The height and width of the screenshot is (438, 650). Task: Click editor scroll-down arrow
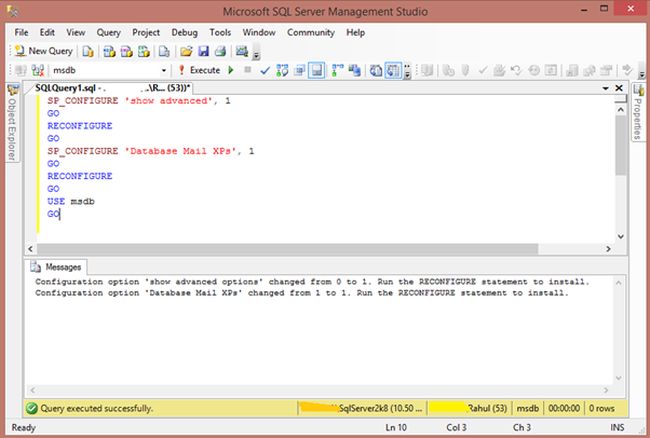tap(621, 236)
